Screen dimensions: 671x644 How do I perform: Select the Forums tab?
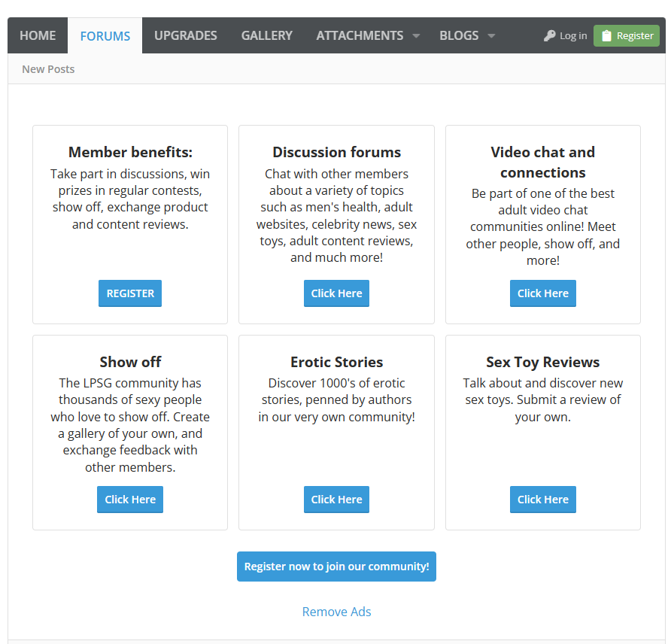[105, 36]
